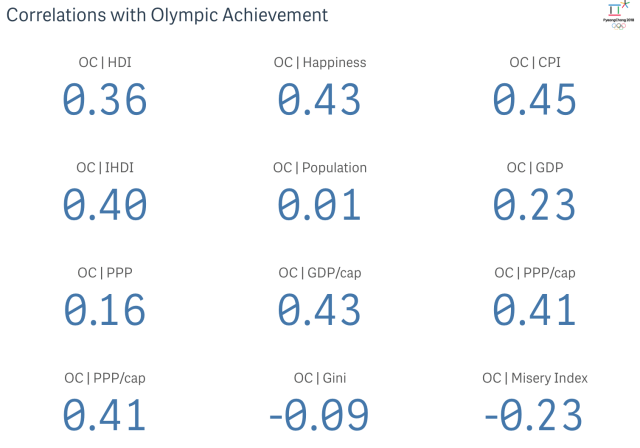This screenshot has width=640, height=448.
Task: Select the 0.16 PPP correlation value
Action: click(x=105, y=310)
